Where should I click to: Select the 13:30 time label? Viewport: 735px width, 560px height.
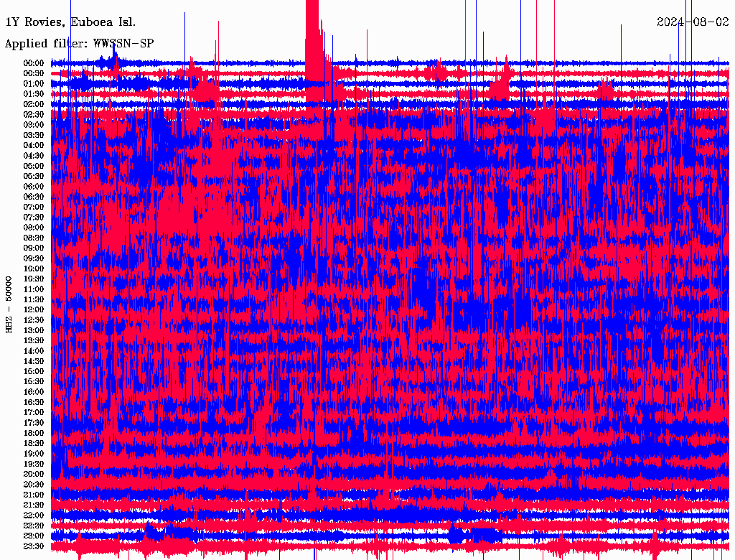coord(34,341)
